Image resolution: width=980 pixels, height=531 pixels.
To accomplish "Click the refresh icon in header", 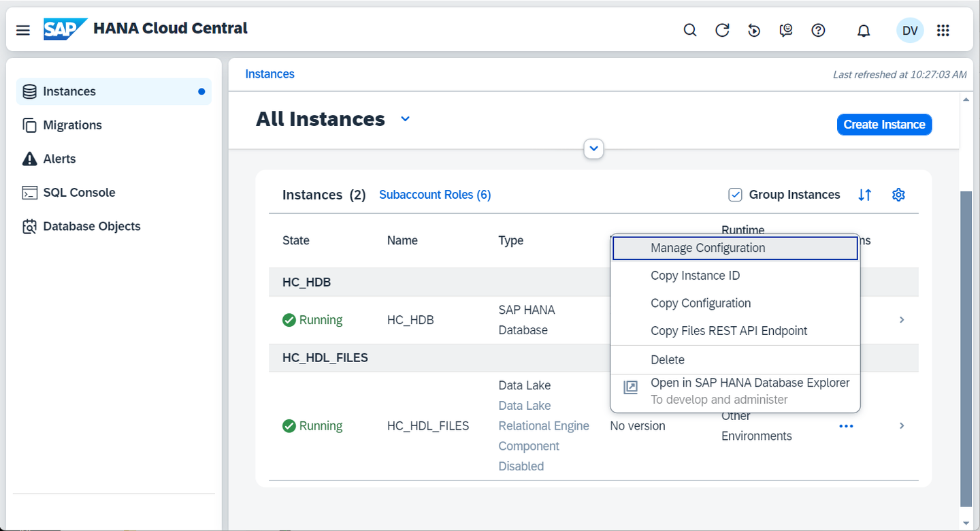I will [x=722, y=30].
